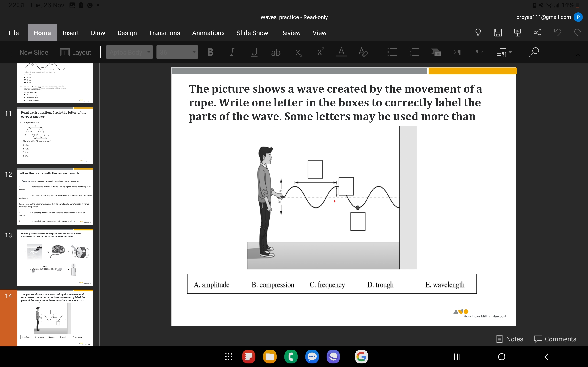This screenshot has height=367, width=588.
Task: Click the Search icon in toolbar
Action: (533, 52)
